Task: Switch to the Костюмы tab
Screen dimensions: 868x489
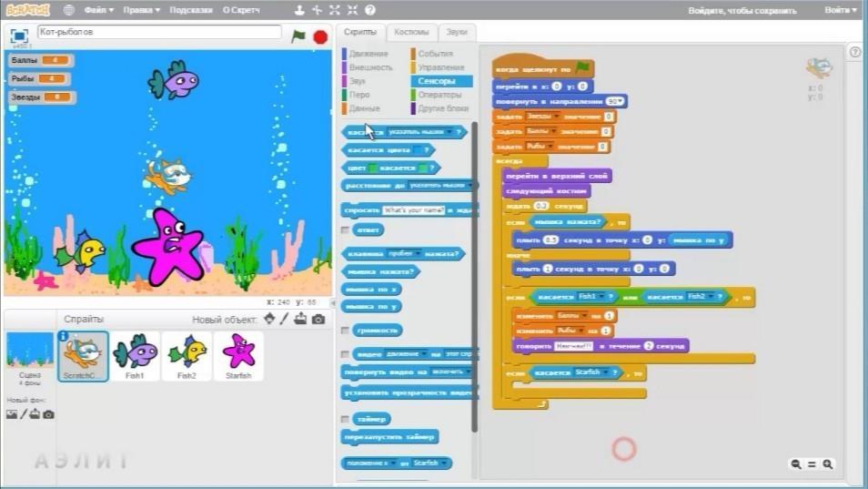Action: pos(411,32)
